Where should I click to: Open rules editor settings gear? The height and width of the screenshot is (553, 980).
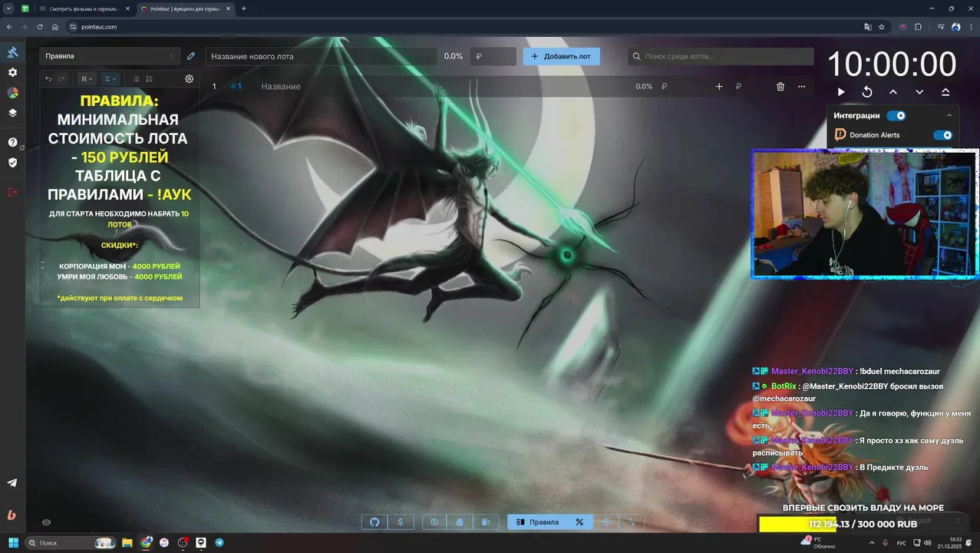(190, 78)
